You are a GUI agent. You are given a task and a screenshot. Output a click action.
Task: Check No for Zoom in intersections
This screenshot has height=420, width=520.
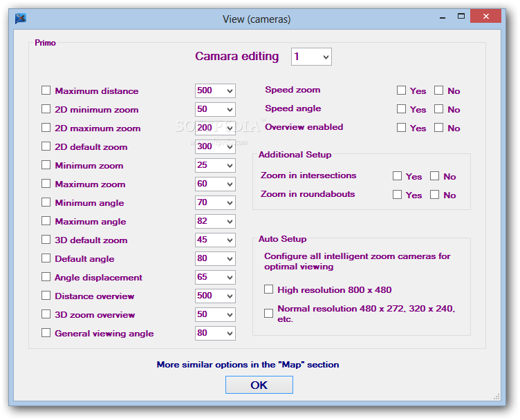[x=434, y=176]
